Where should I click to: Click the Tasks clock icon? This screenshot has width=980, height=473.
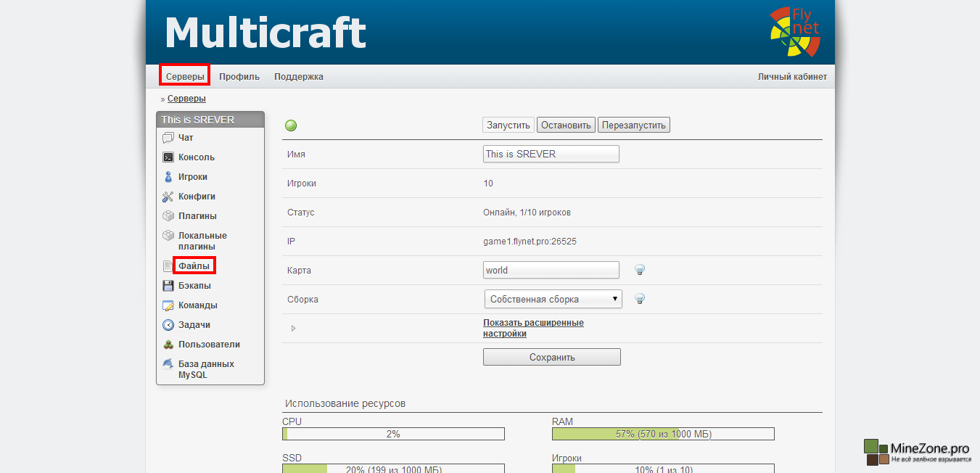coord(168,325)
